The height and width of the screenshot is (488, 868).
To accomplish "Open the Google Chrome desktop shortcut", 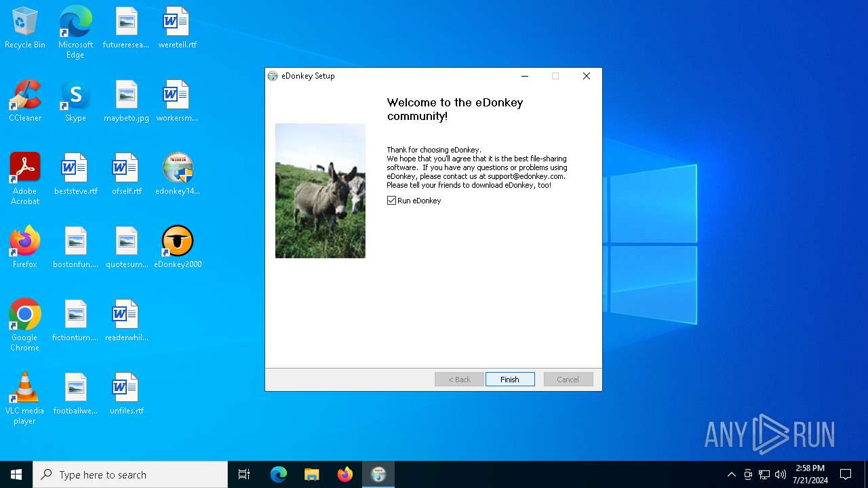I will pyautogui.click(x=25, y=325).
